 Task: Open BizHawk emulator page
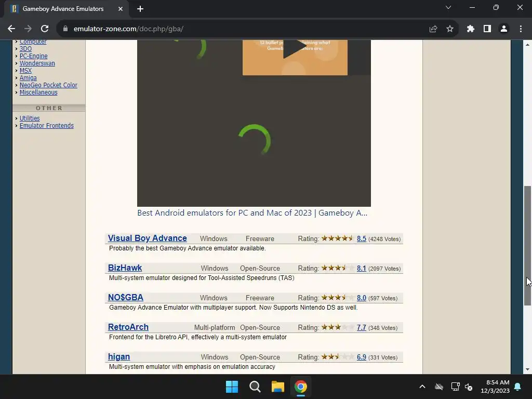pyautogui.click(x=125, y=268)
